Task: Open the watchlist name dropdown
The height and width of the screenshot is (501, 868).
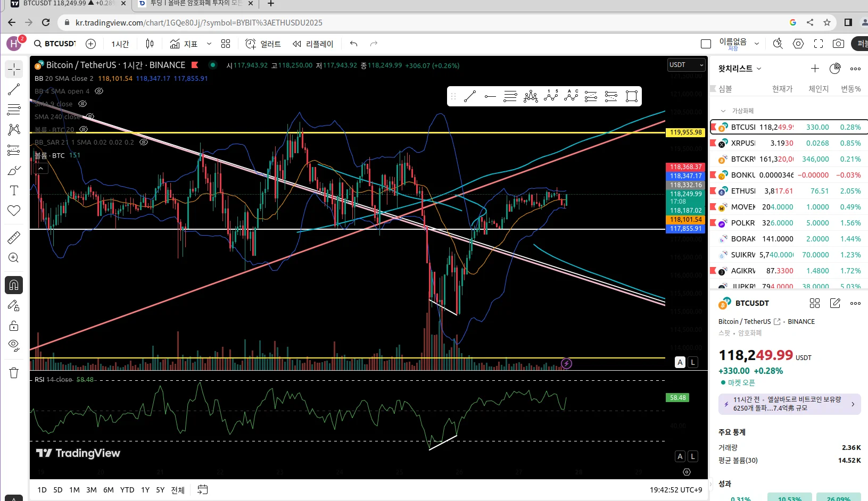Action: tap(740, 68)
